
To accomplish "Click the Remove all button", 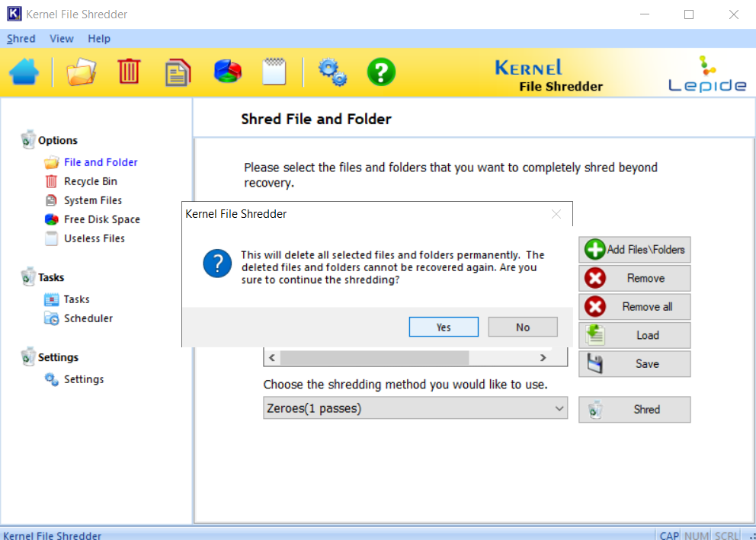I will coord(635,307).
